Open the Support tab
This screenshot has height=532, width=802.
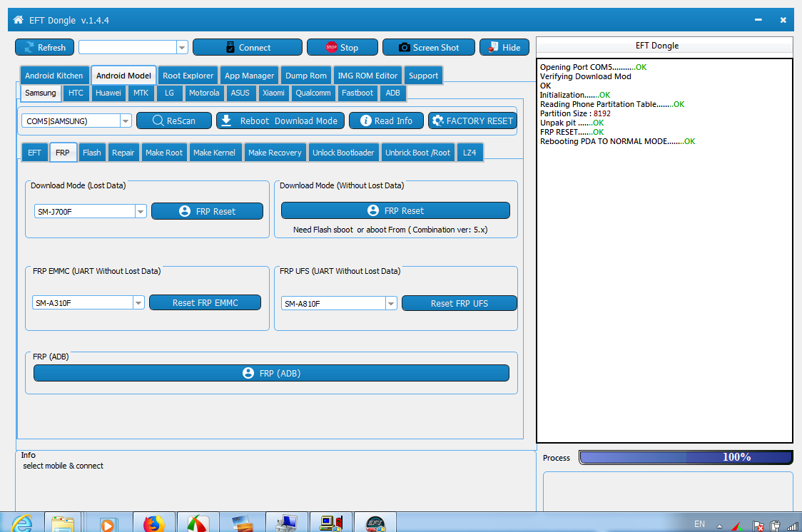(x=424, y=76)
